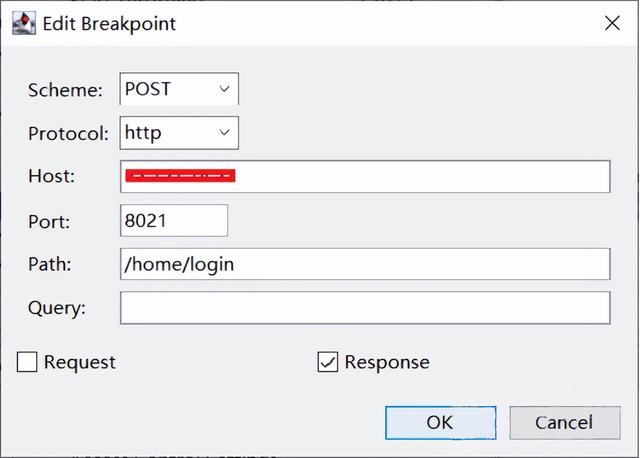
Task: Focus the Host input field
Action: point(365,176)
